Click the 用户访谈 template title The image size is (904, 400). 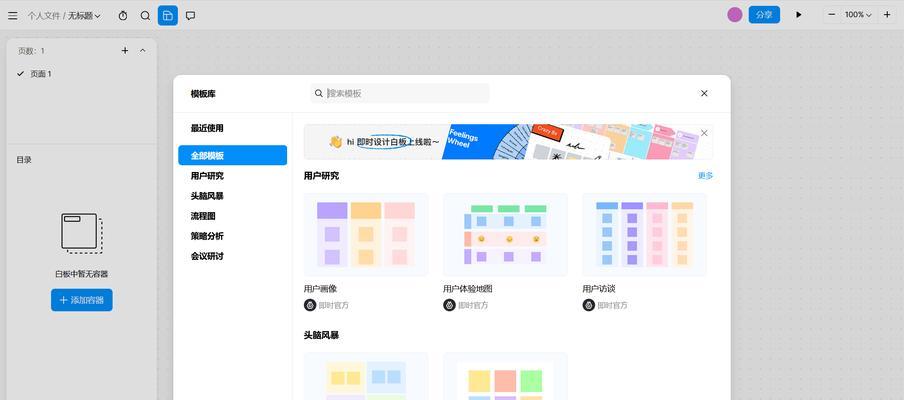(x=599, y=289)
